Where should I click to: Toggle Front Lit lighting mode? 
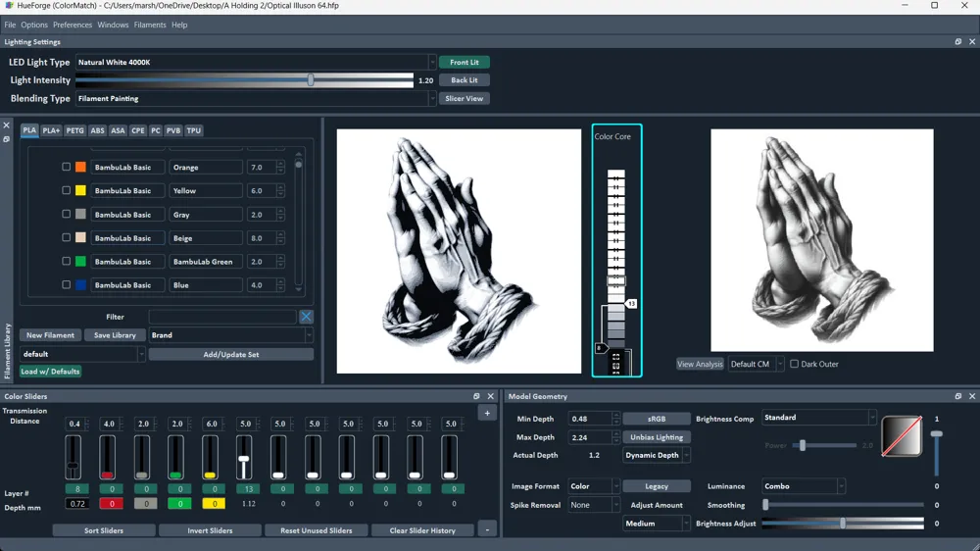[x=464, y=63]
